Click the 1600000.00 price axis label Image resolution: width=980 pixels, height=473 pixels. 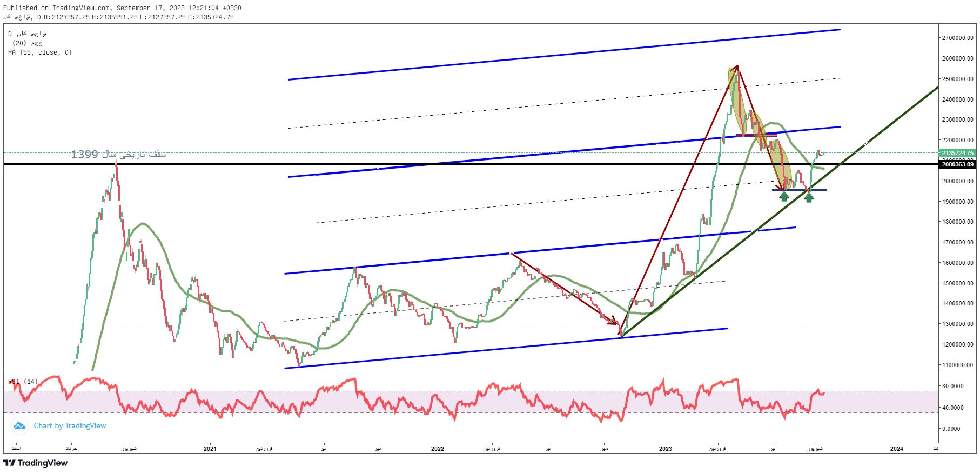point(957,263)
